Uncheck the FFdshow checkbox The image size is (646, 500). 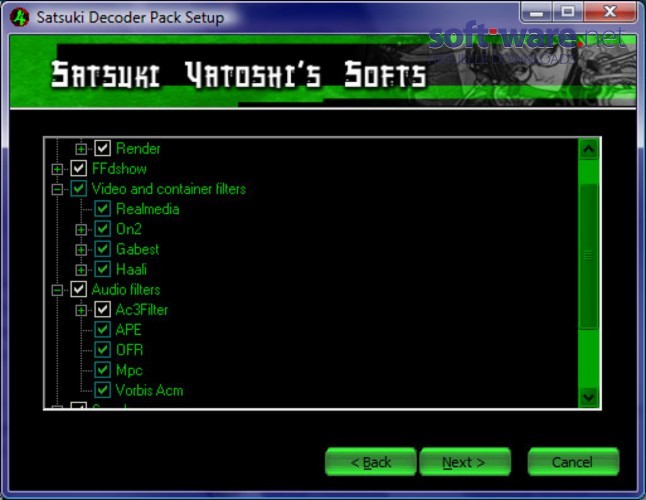pos(78,168)
